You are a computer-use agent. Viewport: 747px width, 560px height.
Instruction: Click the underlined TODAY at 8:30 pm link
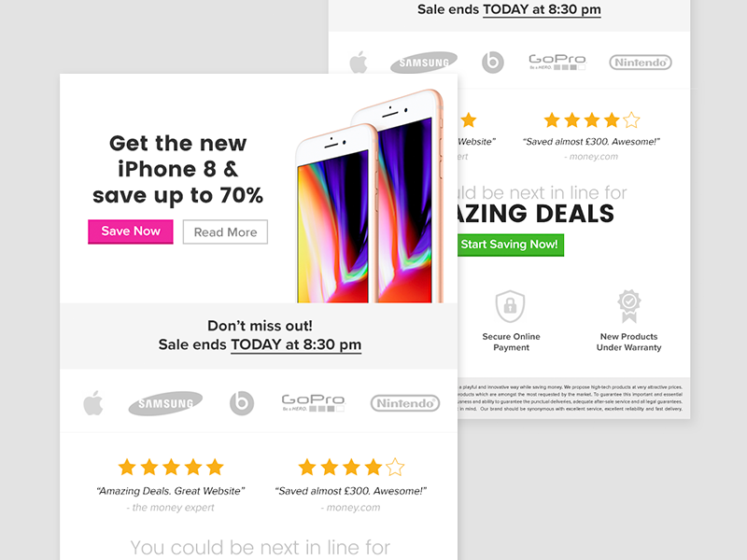point(296,344)
